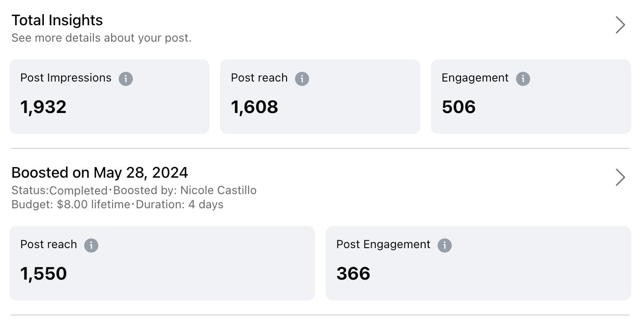Click the Status: Completed text
644x327 pixels.
(59, 191)
